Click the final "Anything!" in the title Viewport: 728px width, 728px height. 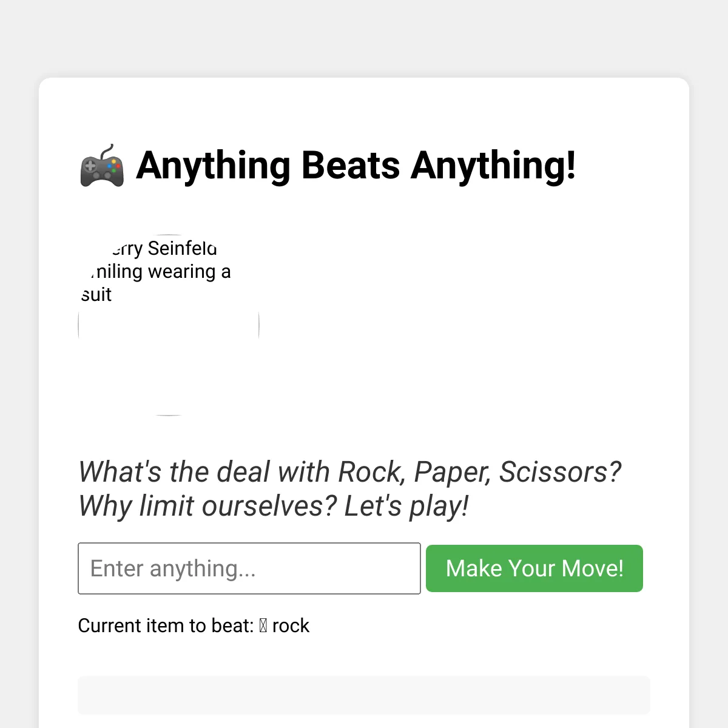pos(493,166)
